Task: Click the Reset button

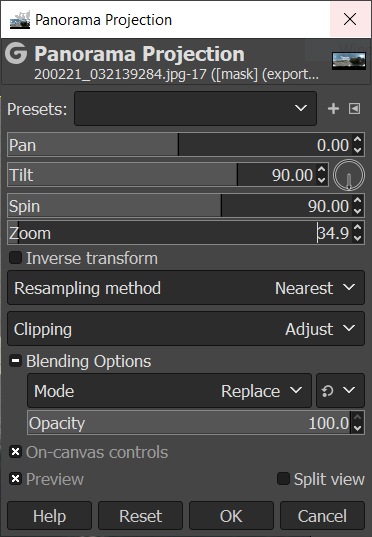Action: point(140,516)
